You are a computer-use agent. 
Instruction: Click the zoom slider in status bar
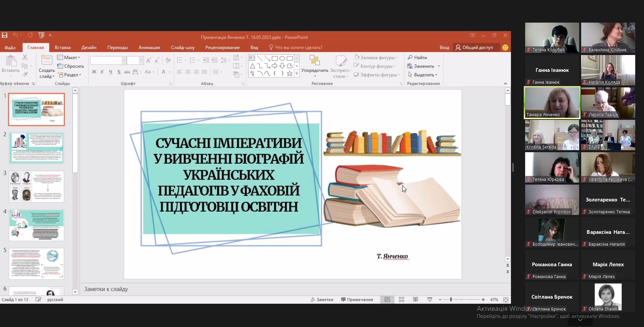(451, 300)
